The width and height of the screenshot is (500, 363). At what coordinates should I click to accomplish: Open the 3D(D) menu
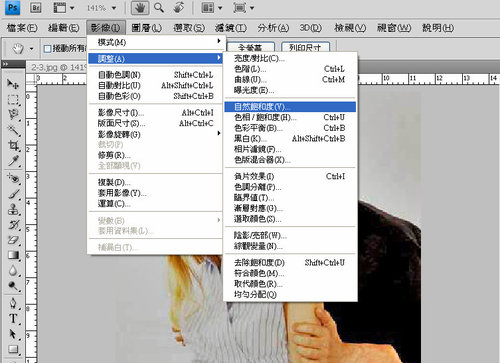[310, 28]
